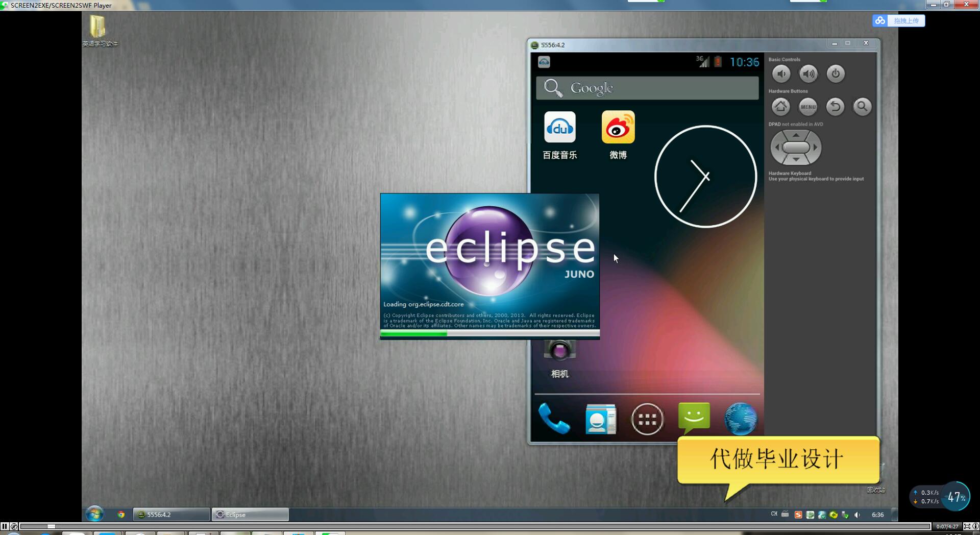980x535 pixels.
Task: Tap the emulator Home hardware button
Action: 781,107
